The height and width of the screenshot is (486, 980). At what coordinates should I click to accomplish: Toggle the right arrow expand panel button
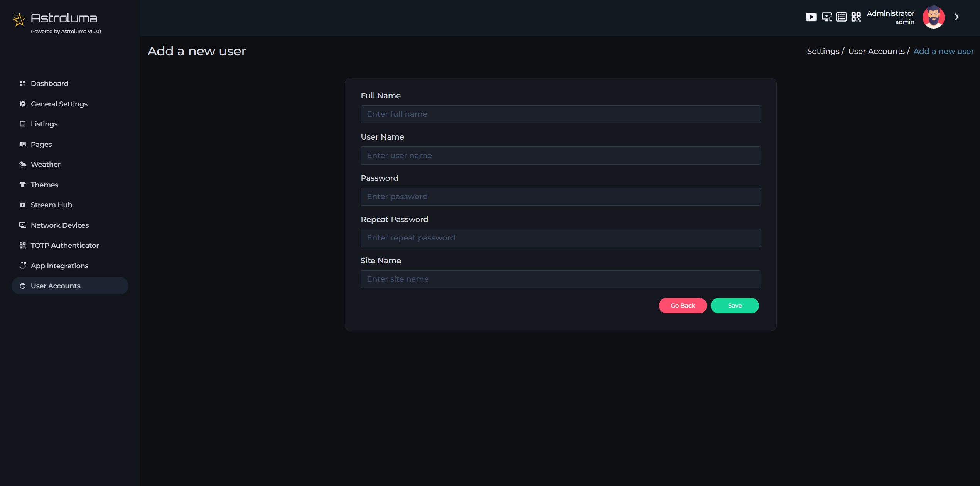tap(957, 17)
